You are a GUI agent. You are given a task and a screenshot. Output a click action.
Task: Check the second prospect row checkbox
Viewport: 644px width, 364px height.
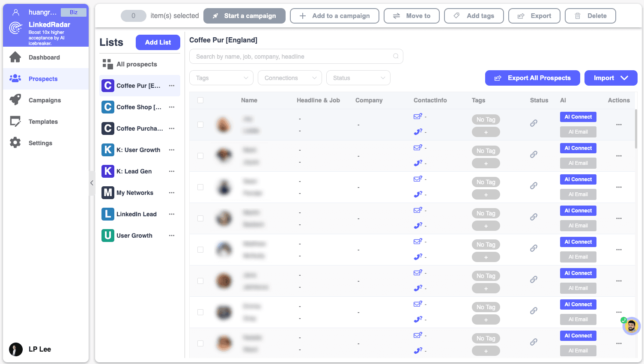pyautogui.click(x=200, y=156)
